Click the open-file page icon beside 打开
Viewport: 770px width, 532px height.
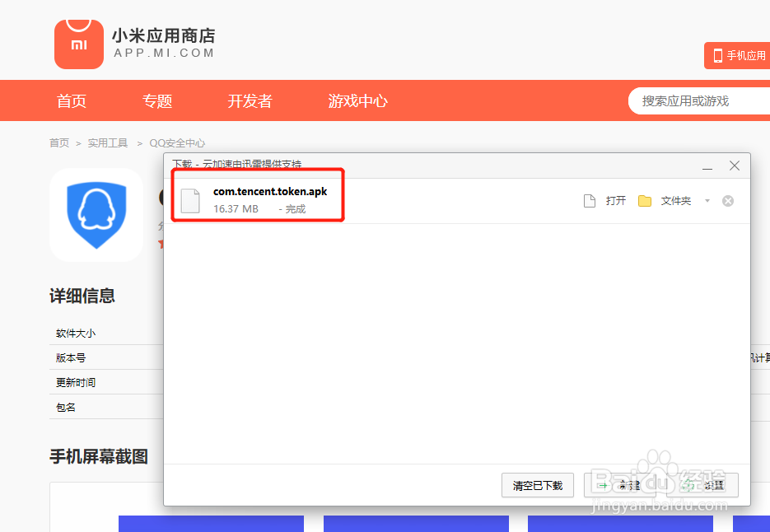[x=590, y=200]
